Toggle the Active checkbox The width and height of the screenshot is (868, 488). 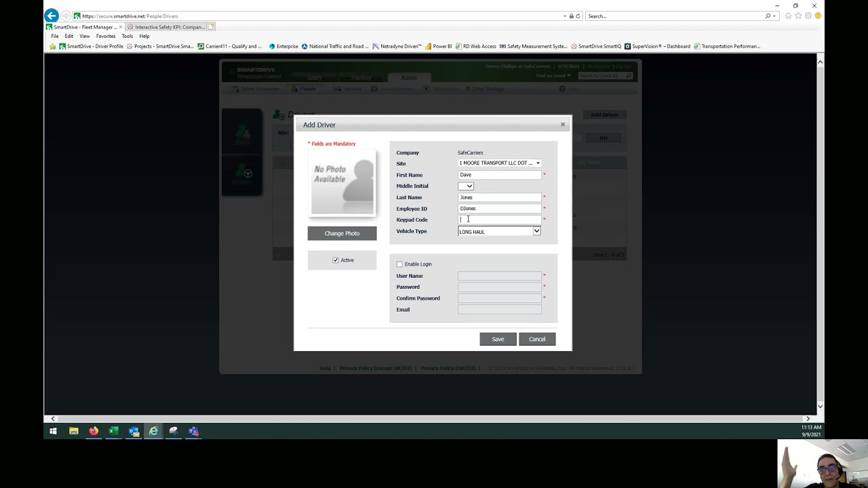point(335,260)
